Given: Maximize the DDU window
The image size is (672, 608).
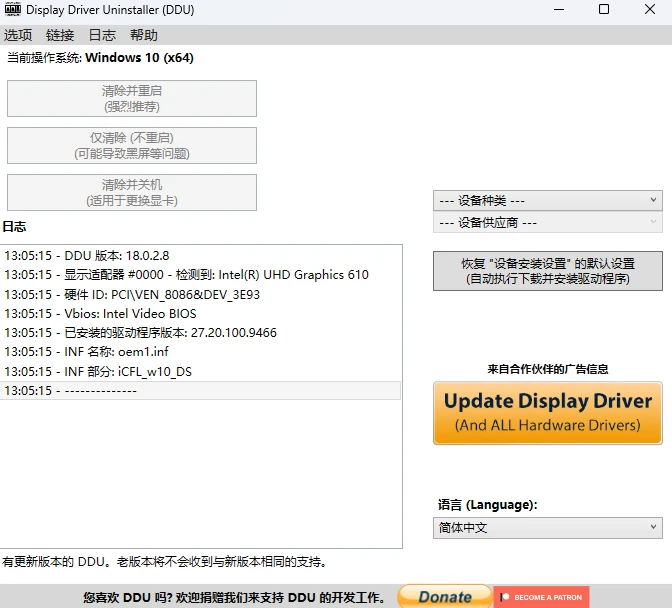Looking at the screenshot, I should click(x=604, y=9).
